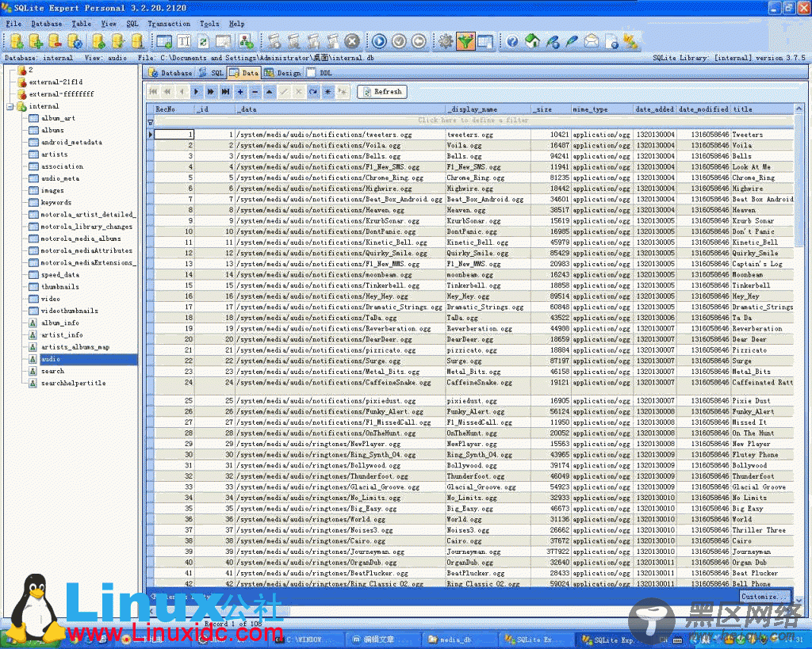812x649 pixels.
Task: Open the File menu
Action: [13, 24]
